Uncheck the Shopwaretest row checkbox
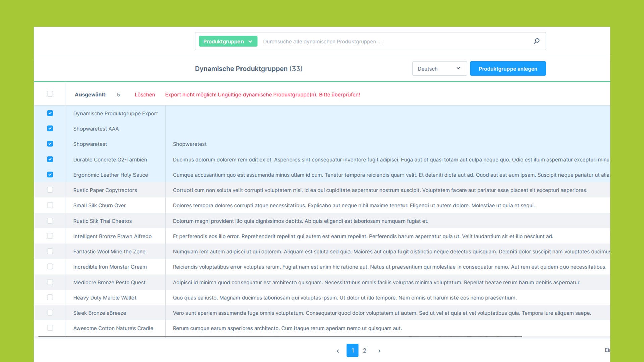644x362 pixels. click(50, 144)
